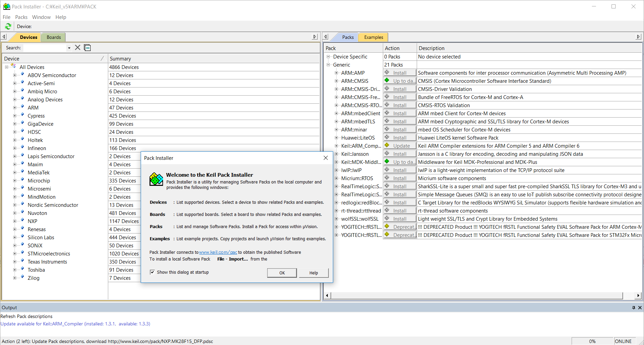Click the ONLINE status indicator
Image resolution: width=644 pixels, height=345 pixels.
(x=623, y=341)
